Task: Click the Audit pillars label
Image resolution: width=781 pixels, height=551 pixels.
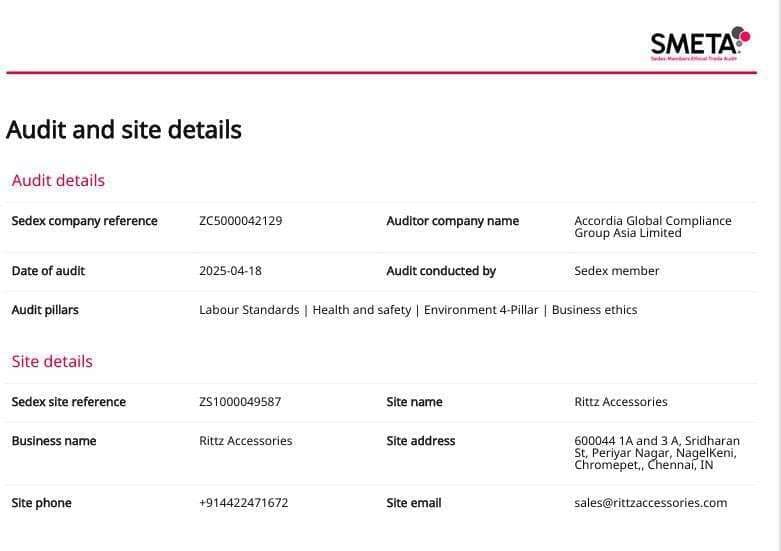Action: (x=45, y=310)
